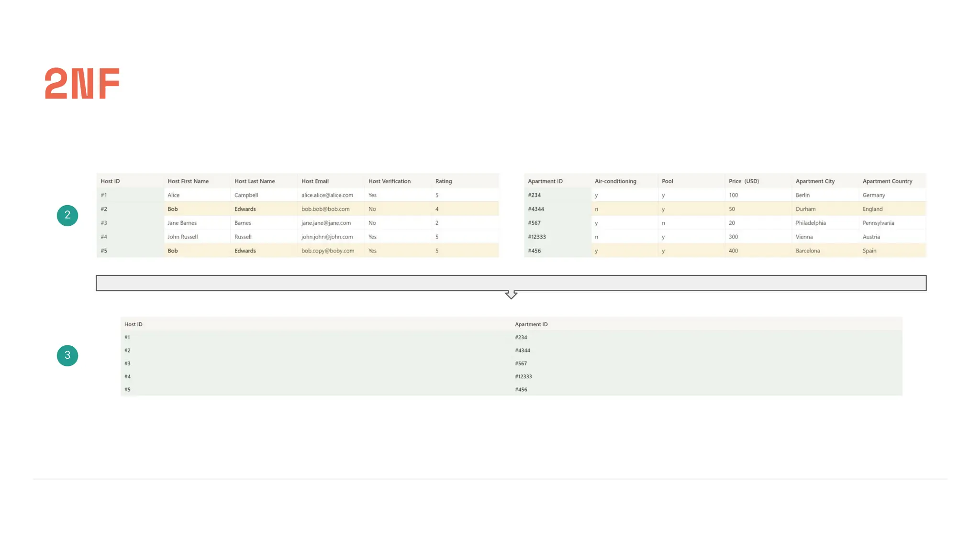980x551 pixels.
Task: Click the Air-conditioning column header
Action: tap(615, 181)
